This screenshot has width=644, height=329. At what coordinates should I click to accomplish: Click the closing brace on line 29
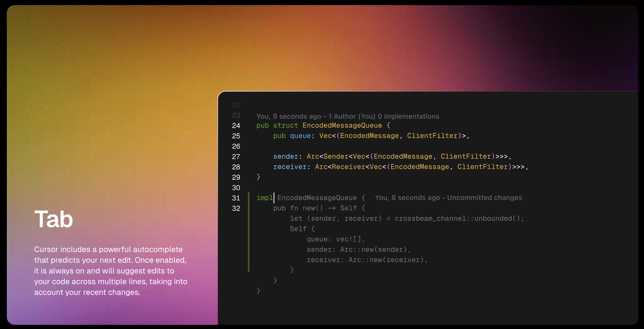coord(258,177)
